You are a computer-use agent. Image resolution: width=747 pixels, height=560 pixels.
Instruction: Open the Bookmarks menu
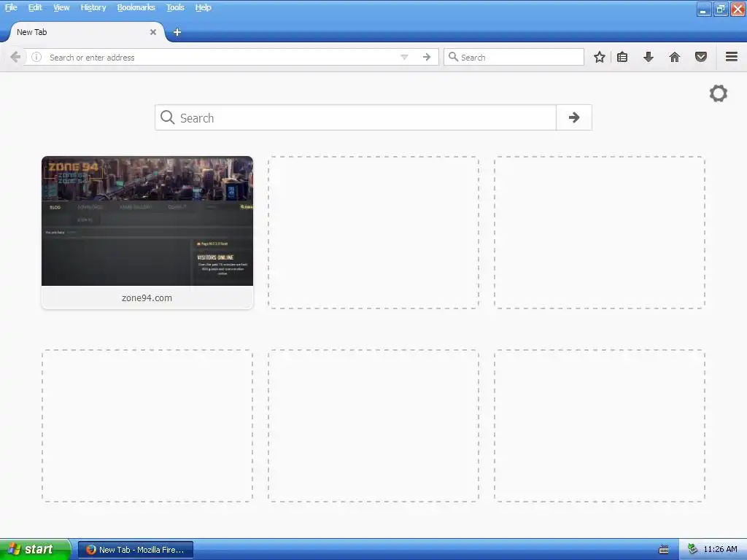136,7
